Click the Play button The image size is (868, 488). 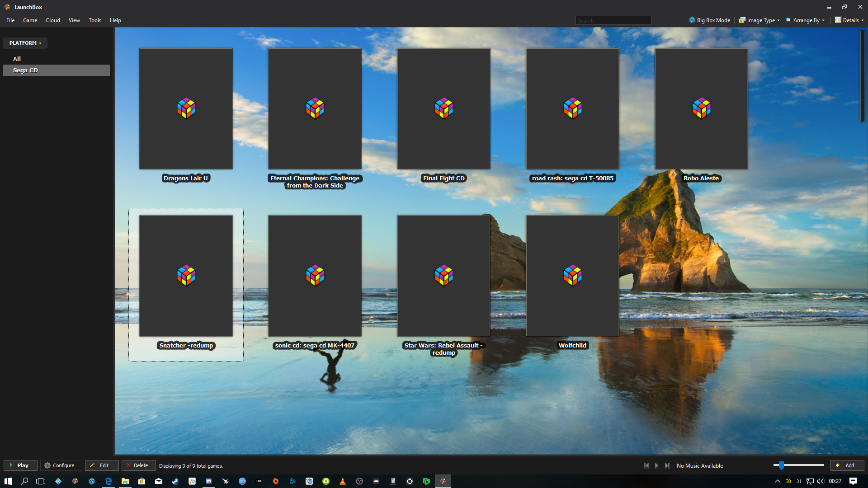(x=20, y=465)
